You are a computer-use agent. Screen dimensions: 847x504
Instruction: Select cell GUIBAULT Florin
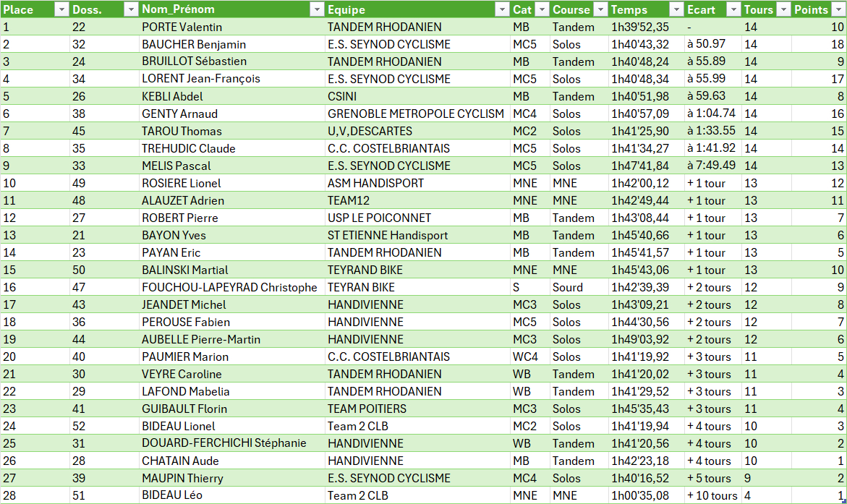point(231,409)
